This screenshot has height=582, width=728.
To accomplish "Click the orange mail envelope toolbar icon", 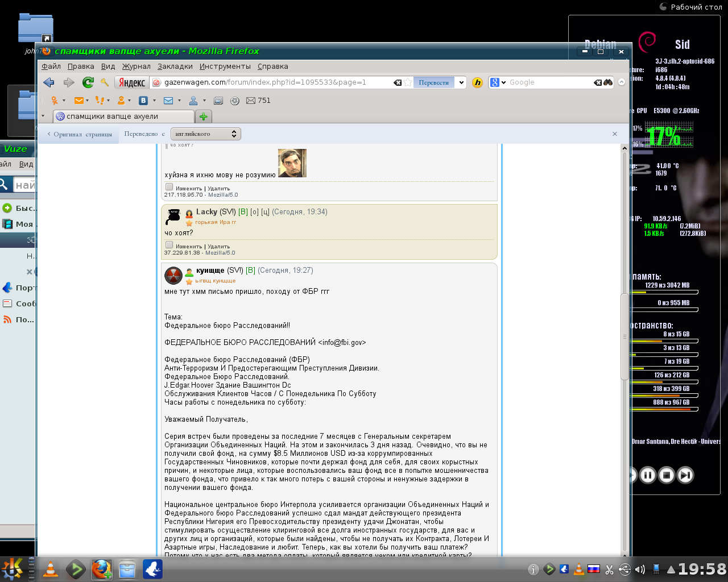I will point(78,101).
